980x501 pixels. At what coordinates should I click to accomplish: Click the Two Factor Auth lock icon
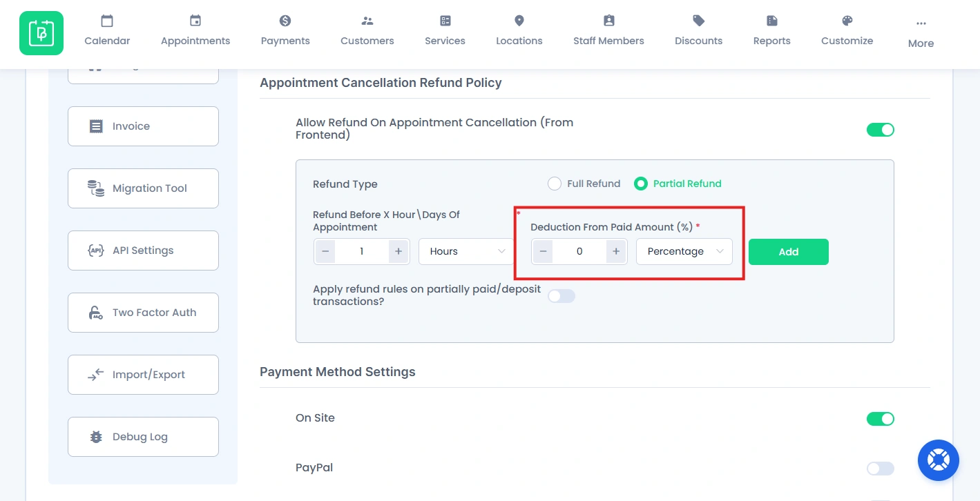[x=96, y=313]
